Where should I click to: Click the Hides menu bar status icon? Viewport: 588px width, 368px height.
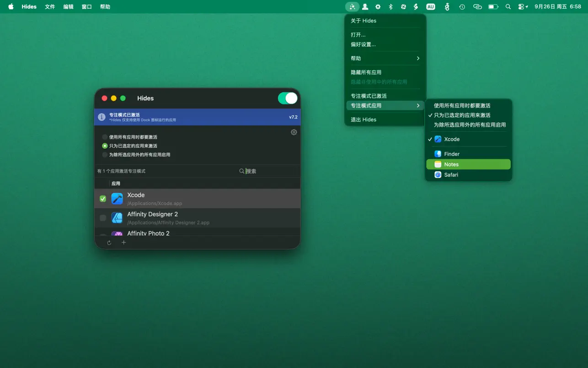pos(352,7)
